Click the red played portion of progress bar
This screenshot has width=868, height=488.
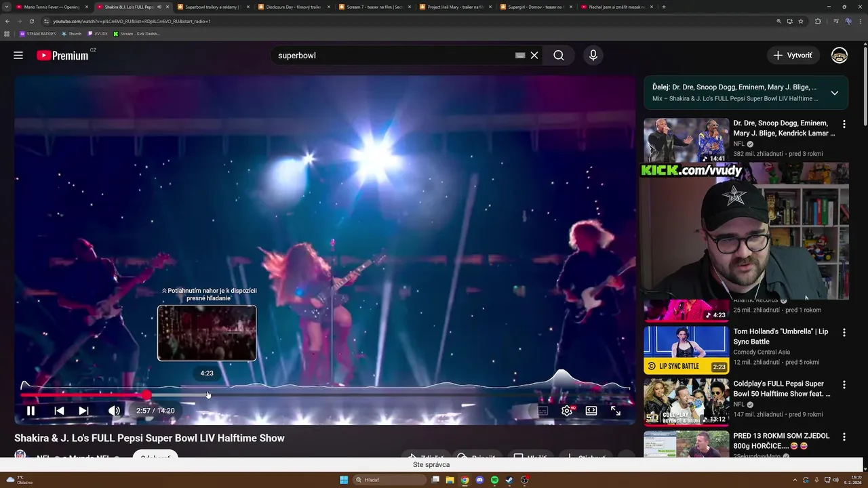[x=83, y=394]
